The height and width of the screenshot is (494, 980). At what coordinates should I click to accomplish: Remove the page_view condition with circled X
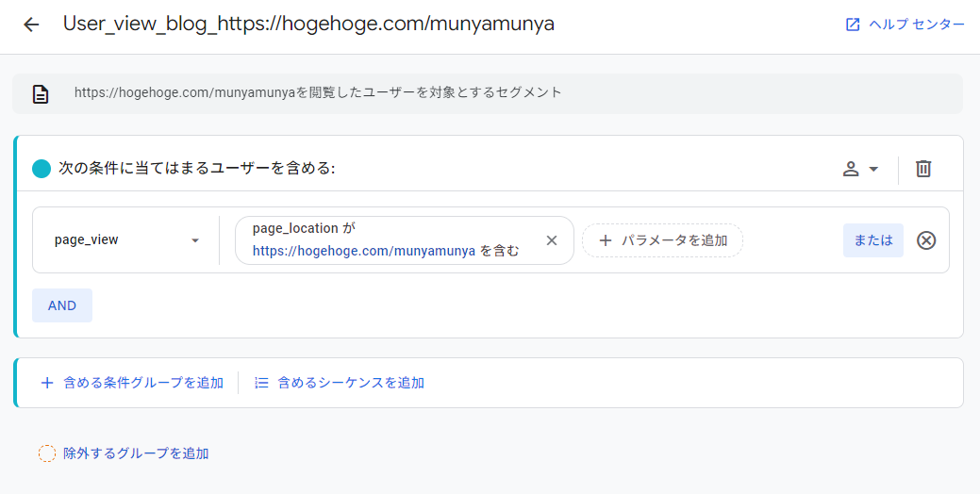pos(925,240)
